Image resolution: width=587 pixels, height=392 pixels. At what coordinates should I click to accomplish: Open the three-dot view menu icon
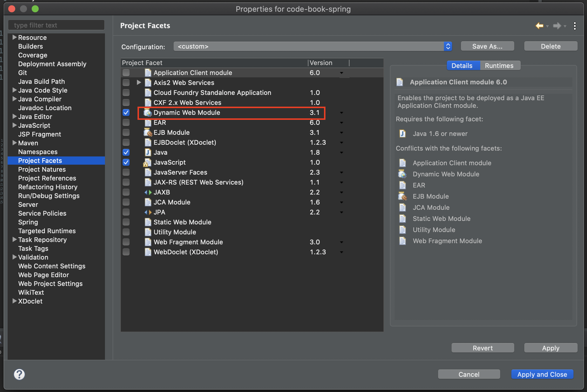coord(575,26)
